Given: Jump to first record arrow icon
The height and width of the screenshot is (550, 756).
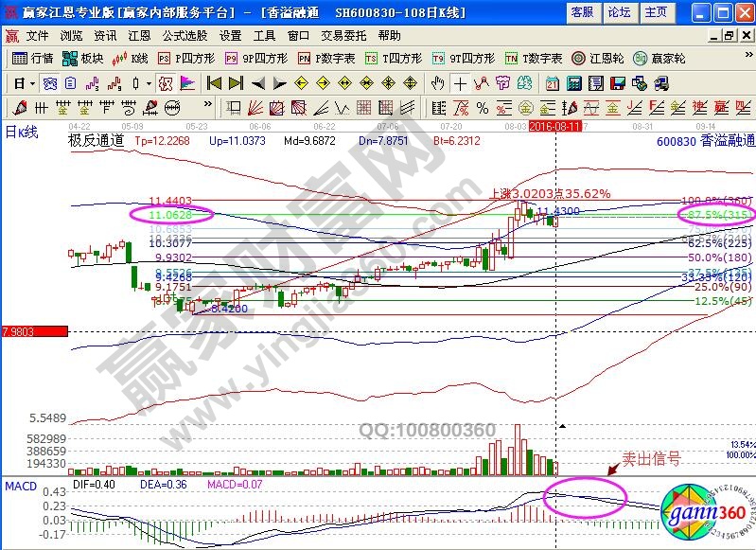Looking at the screenshot, I should (x=214, y=82).
